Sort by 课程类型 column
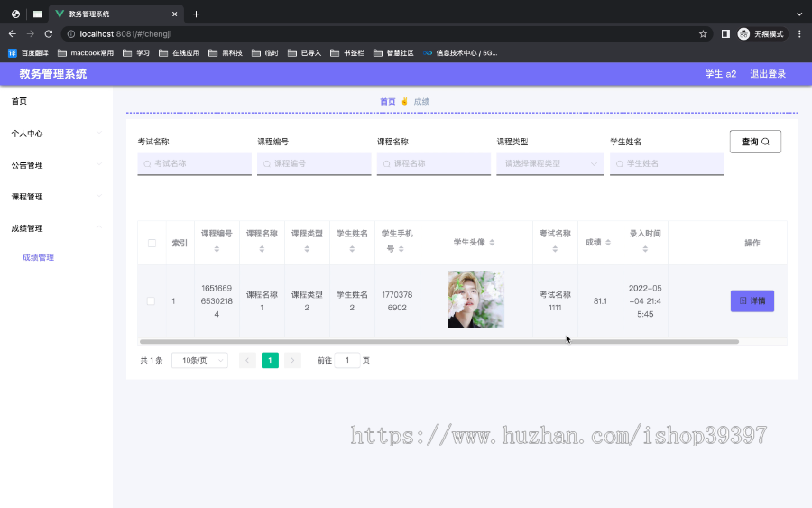Screen dimensions: 812x508 click(x=307, y=249)
